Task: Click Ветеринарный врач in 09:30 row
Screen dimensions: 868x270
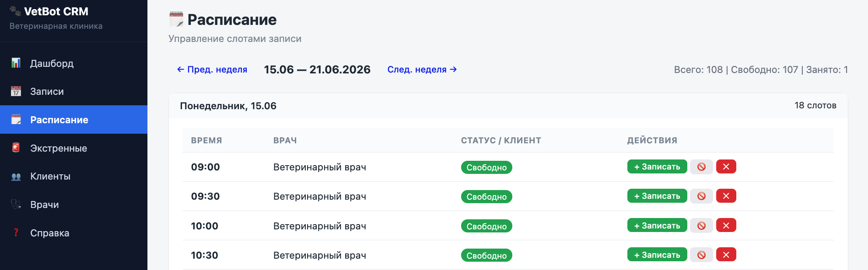Action: [x=319, y=196]
